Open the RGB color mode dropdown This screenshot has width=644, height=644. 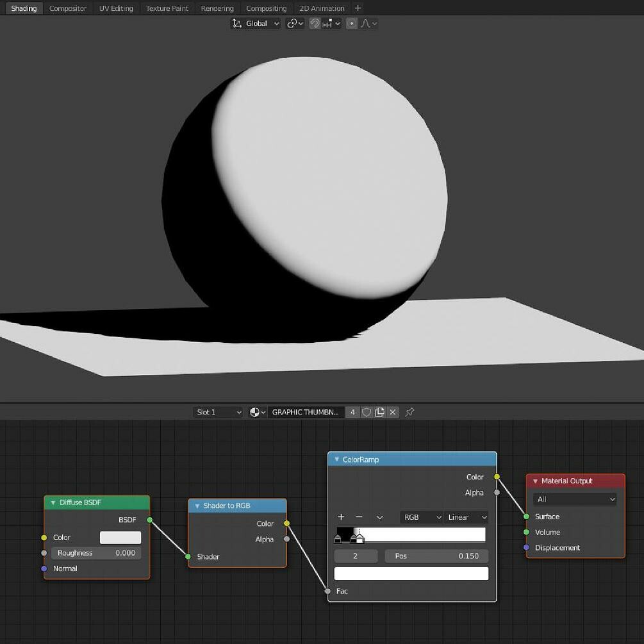point(421,516)
